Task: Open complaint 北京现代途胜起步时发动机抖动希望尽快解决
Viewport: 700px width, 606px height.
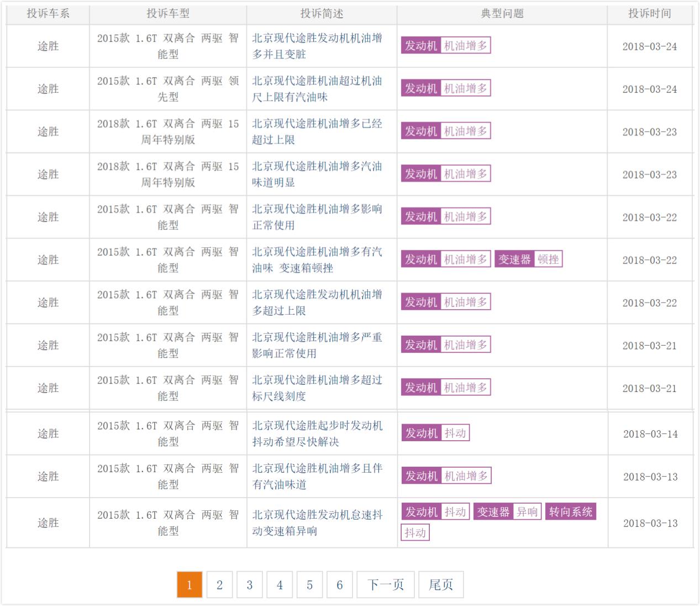Action: point(317,433)
